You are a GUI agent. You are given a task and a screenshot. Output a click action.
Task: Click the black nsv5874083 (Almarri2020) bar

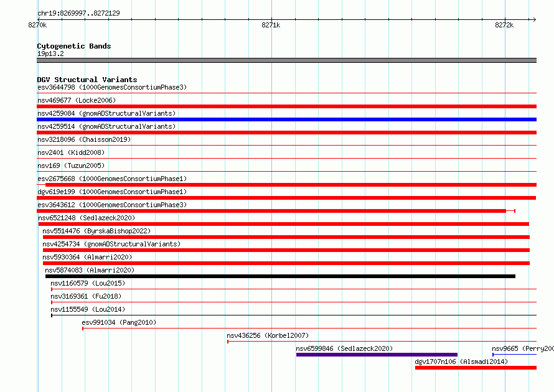point(280,276)
